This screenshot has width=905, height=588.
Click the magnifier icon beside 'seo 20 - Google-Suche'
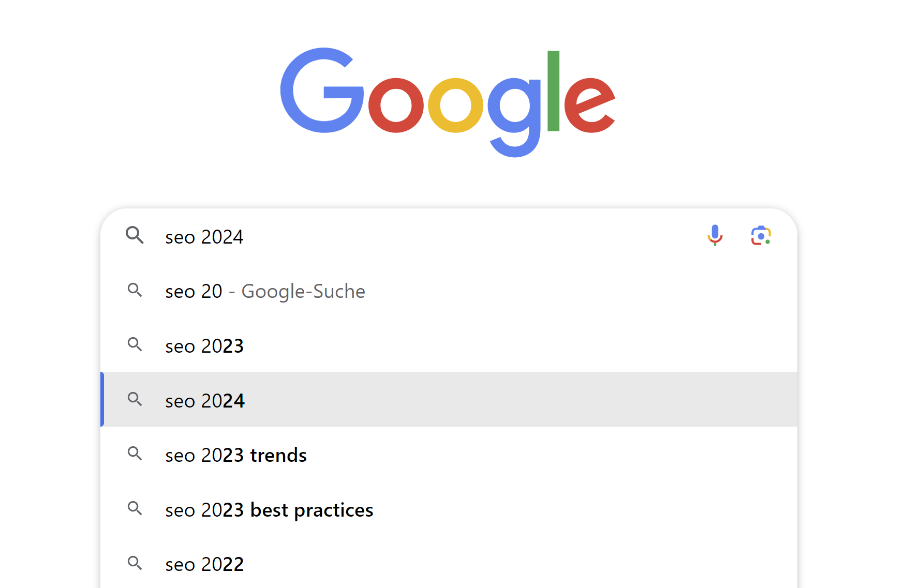pyautogui.click(x=135, y=291)
